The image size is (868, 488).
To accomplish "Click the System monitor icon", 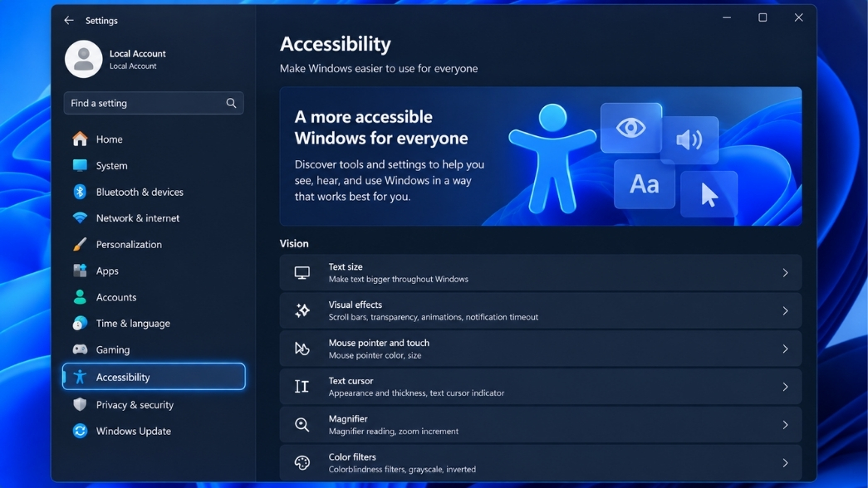I will (80, 165).
